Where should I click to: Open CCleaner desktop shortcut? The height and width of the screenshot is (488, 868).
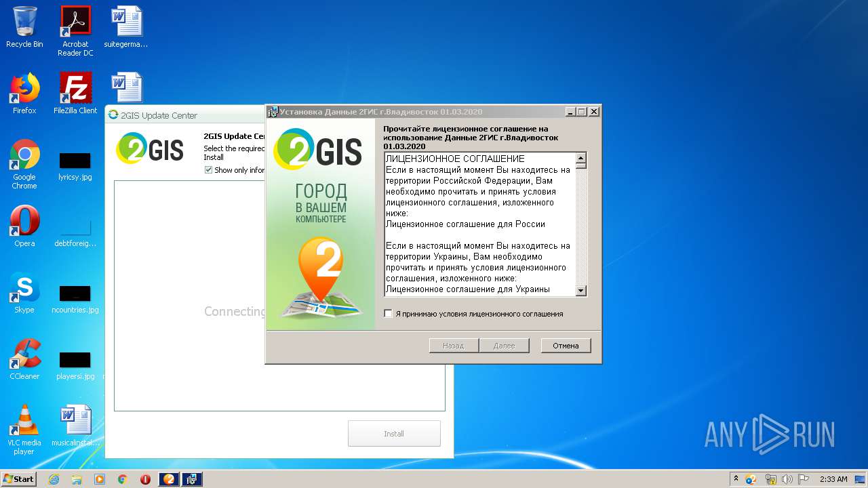pyautogui.click(x=24, y=359)
